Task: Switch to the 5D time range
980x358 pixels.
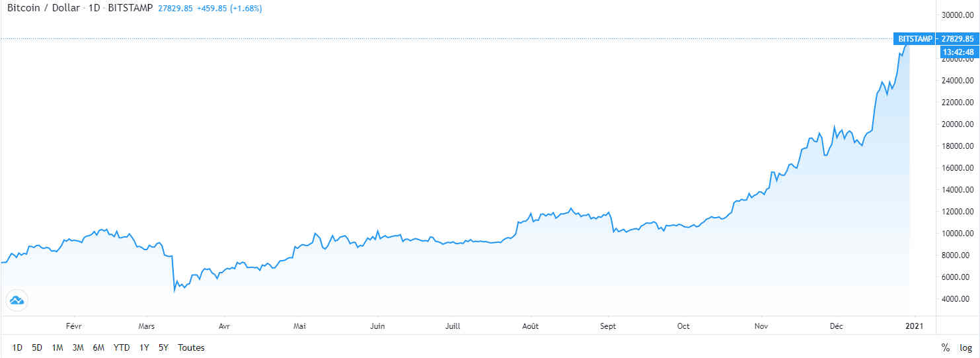Action: (x=37, y=347)
